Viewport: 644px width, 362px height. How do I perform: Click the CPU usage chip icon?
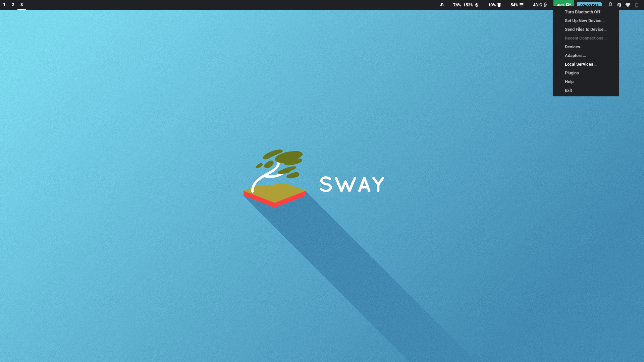(499, 5)
